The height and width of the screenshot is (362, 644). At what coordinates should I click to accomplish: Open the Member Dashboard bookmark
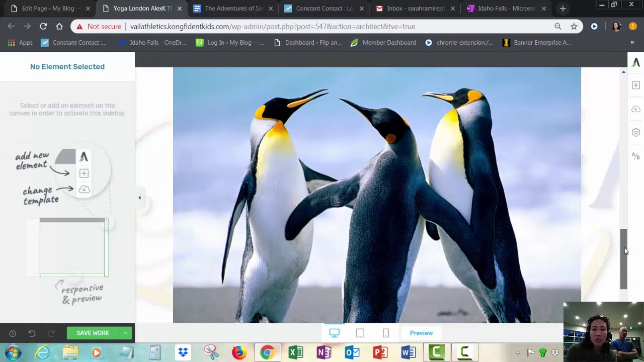coord(383,43)
